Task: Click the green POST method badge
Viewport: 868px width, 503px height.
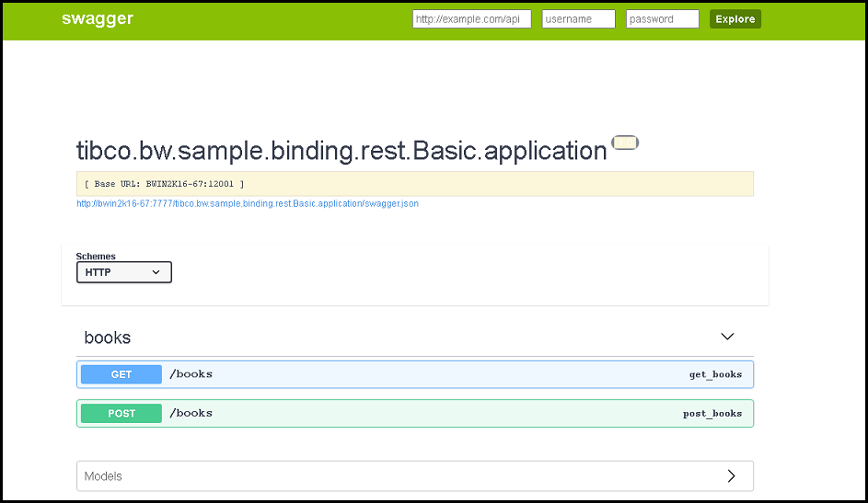Action: [122, 414]
